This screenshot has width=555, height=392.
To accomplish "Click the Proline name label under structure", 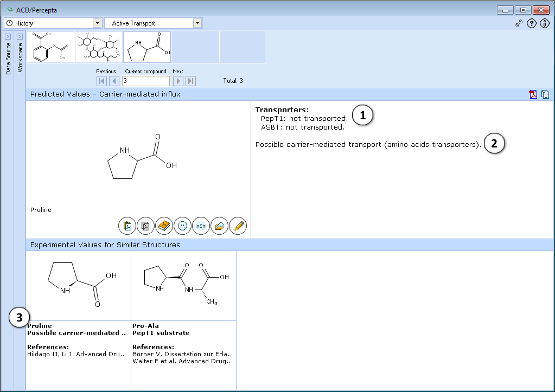I will pyautogui.click(x=41, y=210).
